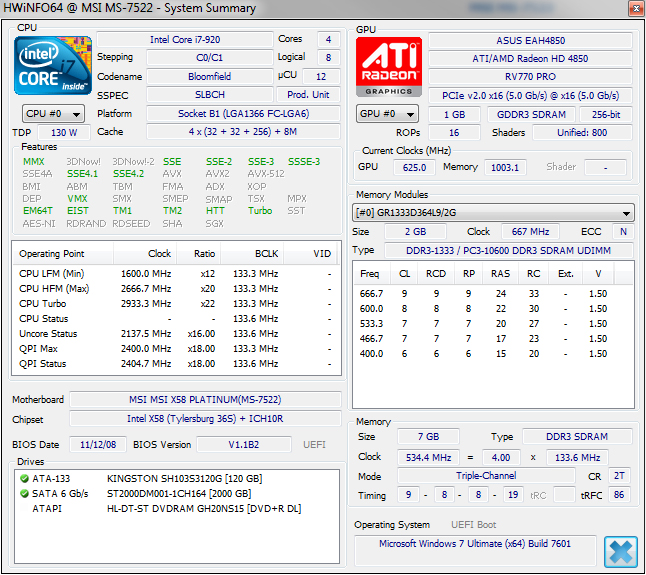The image size is (646, 575).
Task: Click the RAS column header
Action: pyautogui.click(x=500, y=273)
